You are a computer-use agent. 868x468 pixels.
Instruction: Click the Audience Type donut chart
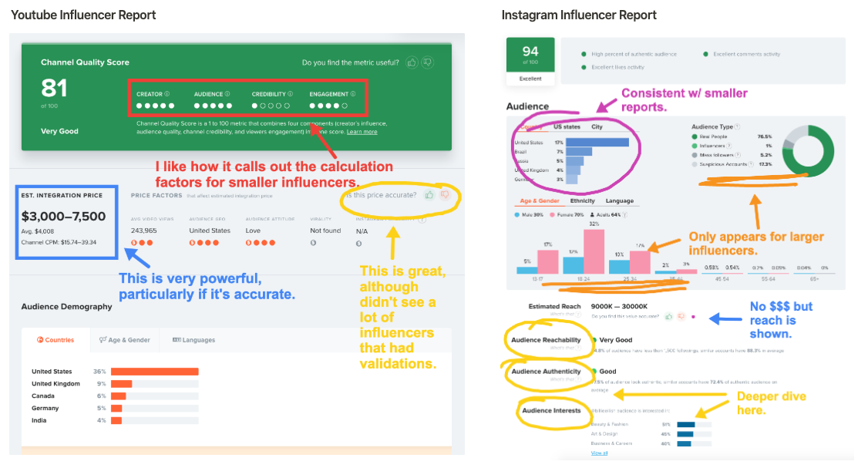(x=808, y=150)
